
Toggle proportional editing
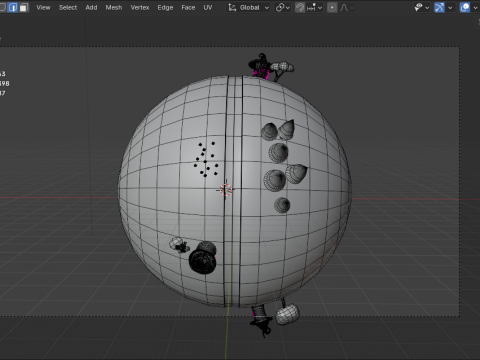[x=332, y=7]
